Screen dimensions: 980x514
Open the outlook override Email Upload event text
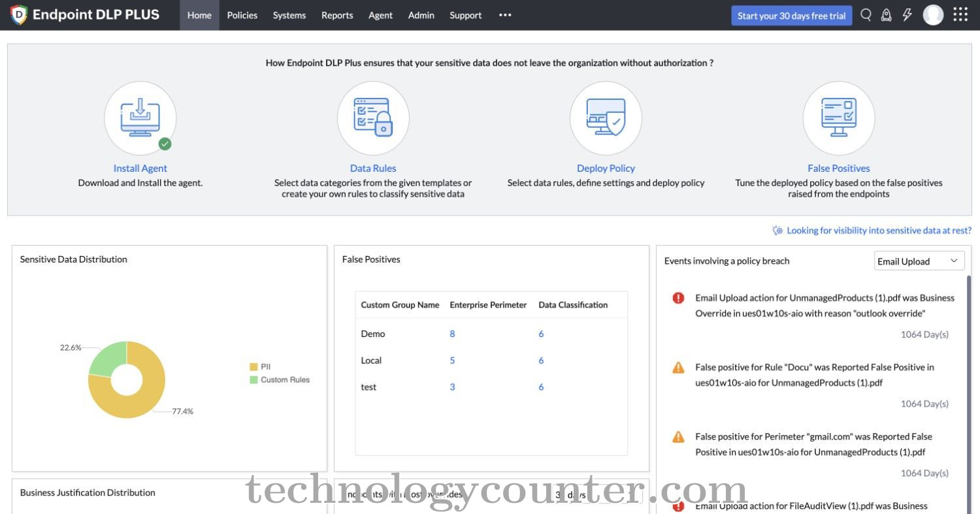(825, 306)
